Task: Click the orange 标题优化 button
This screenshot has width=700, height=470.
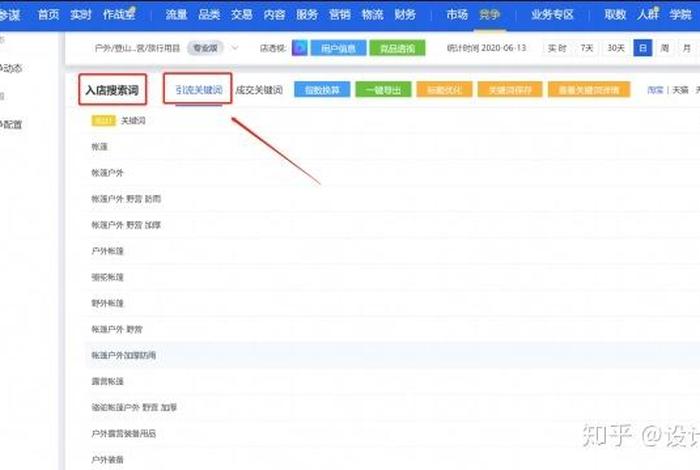Action: 444,90
